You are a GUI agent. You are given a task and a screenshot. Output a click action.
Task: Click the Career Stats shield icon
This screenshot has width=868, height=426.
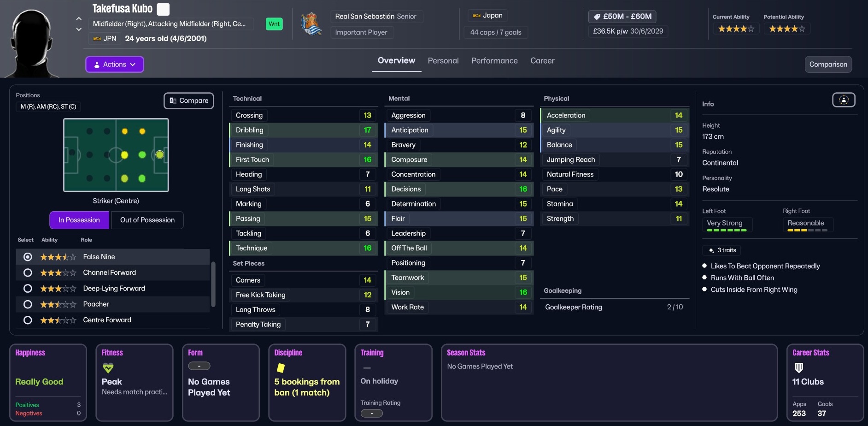tap(799, 368)
